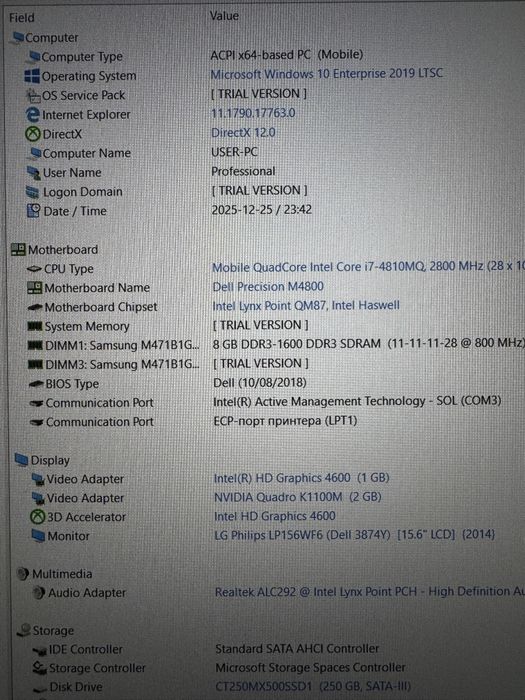
Task: Click the Windows logo beside Operating System
Action: click(x=32, y=76)
